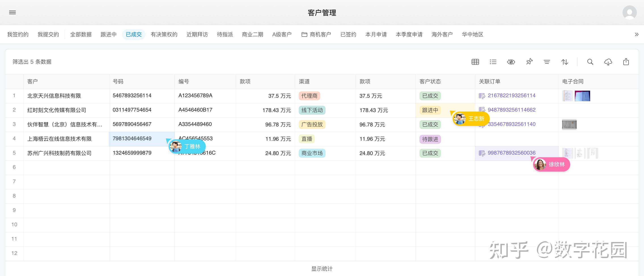644x276 pixels.
Task: Click the sort arrows icon
Action: [x=564, y=62]
